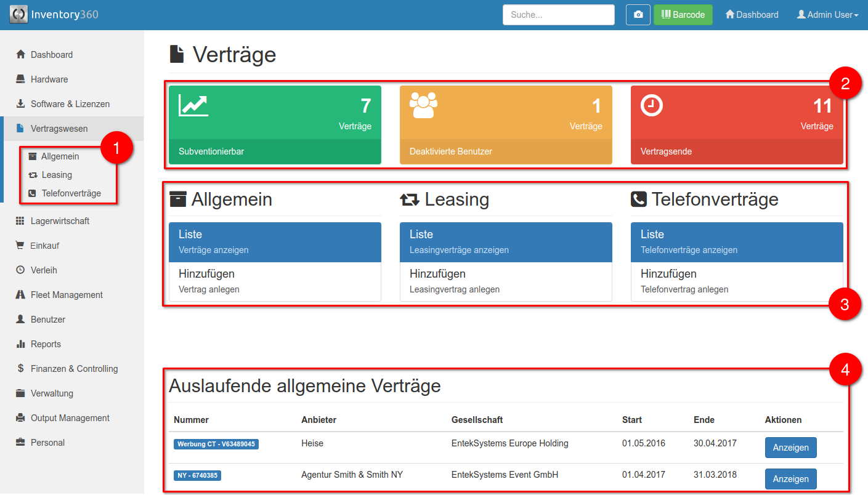The height and width of the screenshot is (495, 868).
Task: Click the Fleet Management road icon
Action: (x=20, y=295)
